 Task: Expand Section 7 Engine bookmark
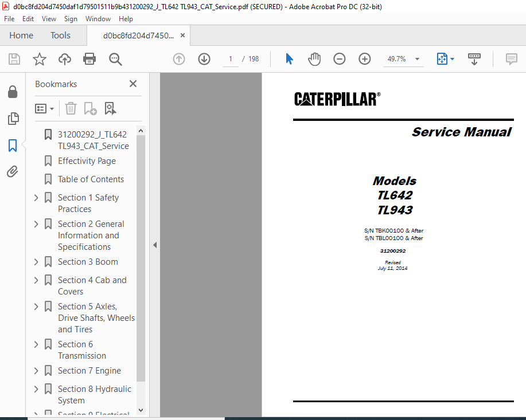point(36,371)
